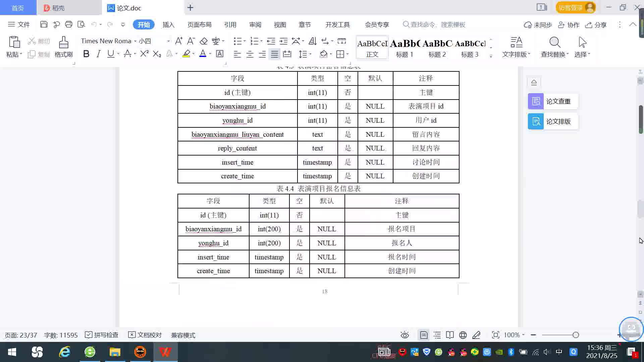Click the superscript X² icon
644x362 pixels.
[144, 54]
